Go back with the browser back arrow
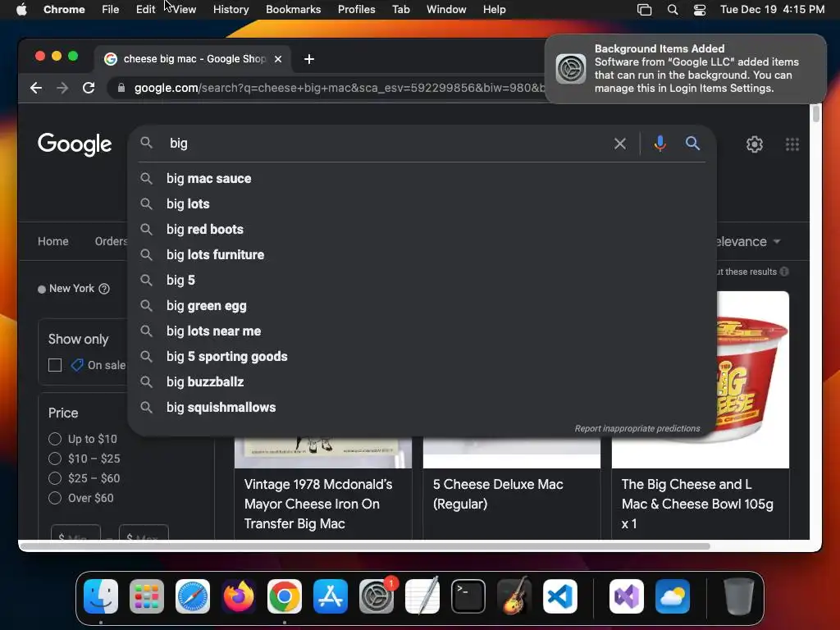The width and height of the screenshot is (840, 630). [x=36, y=88]
